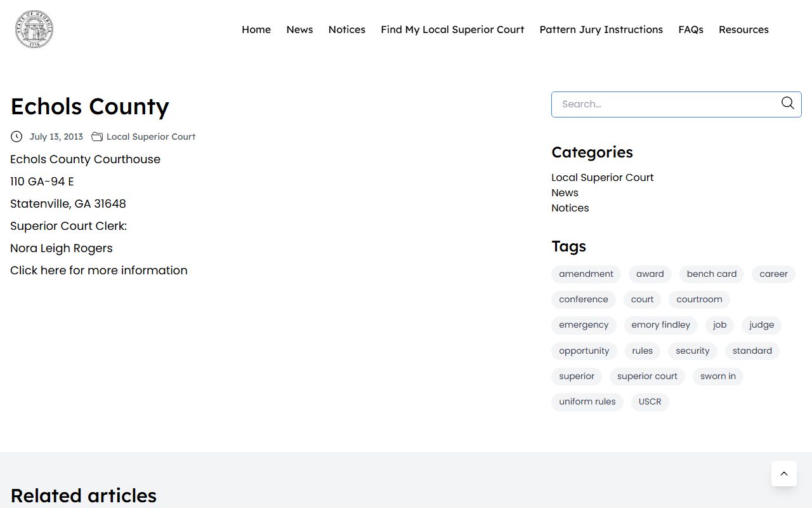Screen dimensions: 812x508
Task: Open the Resources menu item
Action: [743, 30]
